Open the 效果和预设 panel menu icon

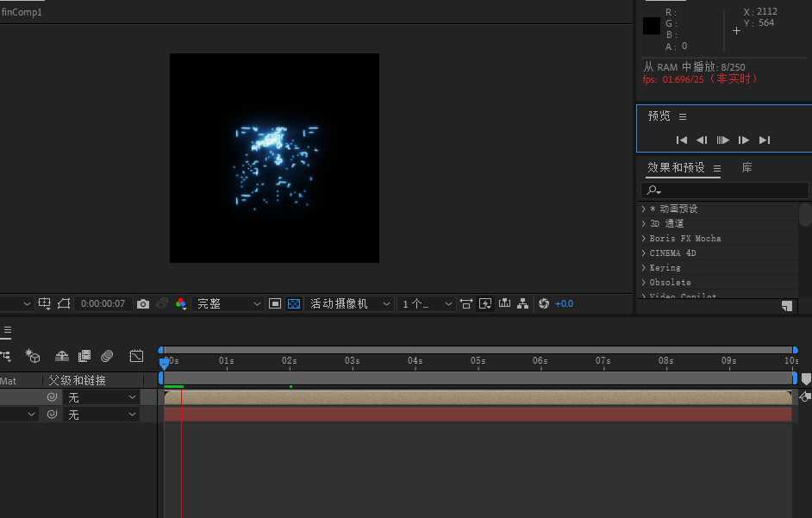tap(717, 168)
